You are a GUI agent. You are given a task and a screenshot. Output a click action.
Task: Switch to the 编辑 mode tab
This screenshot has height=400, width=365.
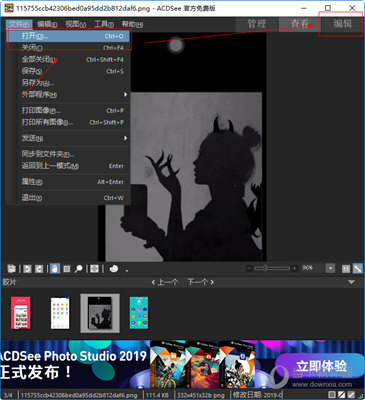[342, 24]
